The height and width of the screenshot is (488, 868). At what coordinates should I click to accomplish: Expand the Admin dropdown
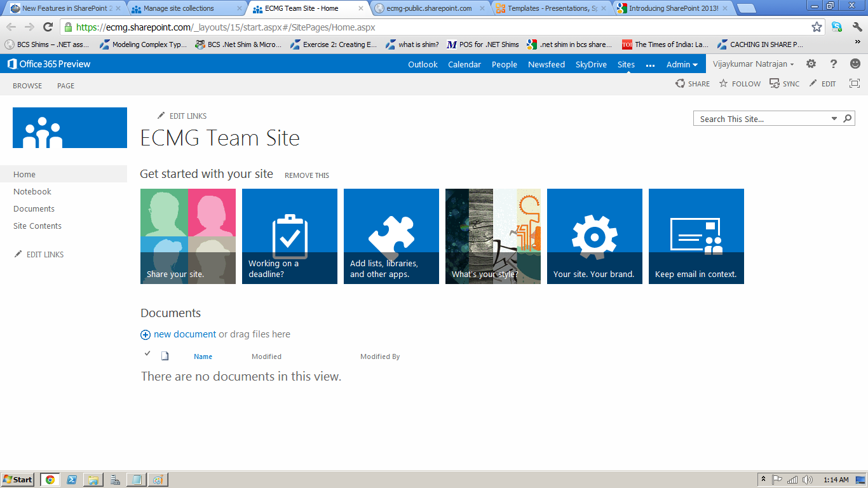pyautogui.click(x=682, y=64)
